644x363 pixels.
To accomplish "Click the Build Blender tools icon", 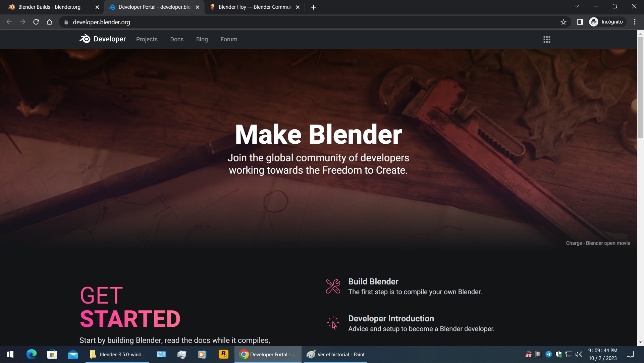I will [x=333, y=286].
